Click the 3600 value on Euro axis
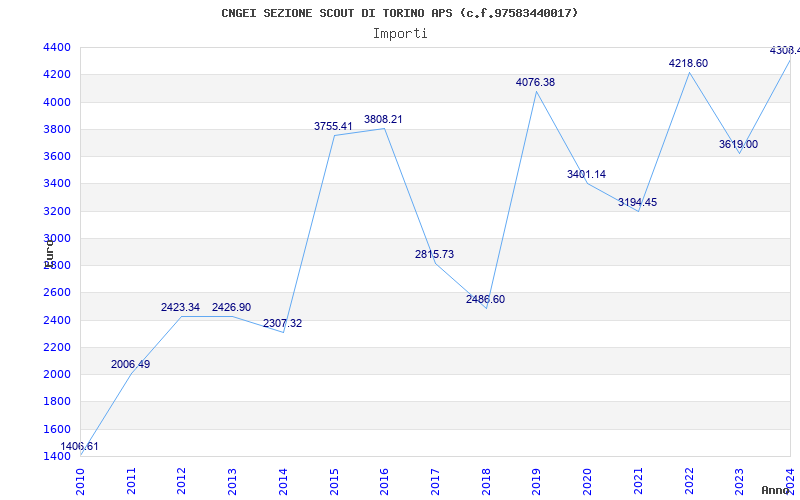 tap(57, 156)
